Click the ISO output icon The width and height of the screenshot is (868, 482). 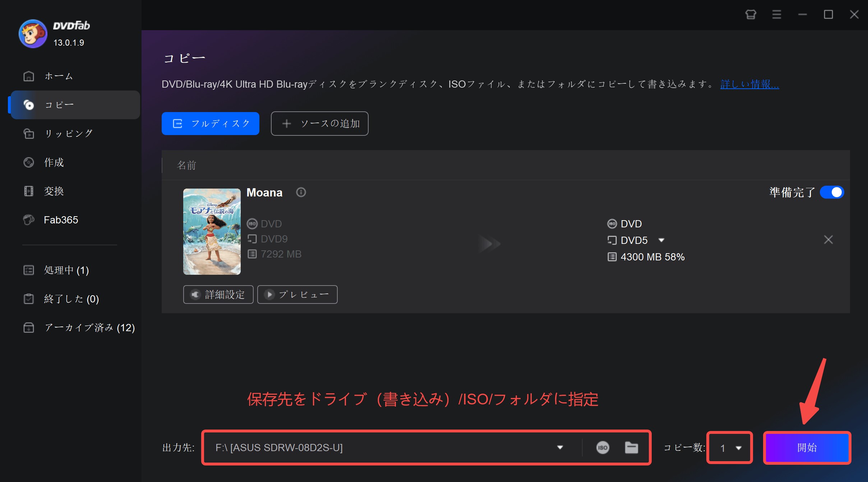602,448
